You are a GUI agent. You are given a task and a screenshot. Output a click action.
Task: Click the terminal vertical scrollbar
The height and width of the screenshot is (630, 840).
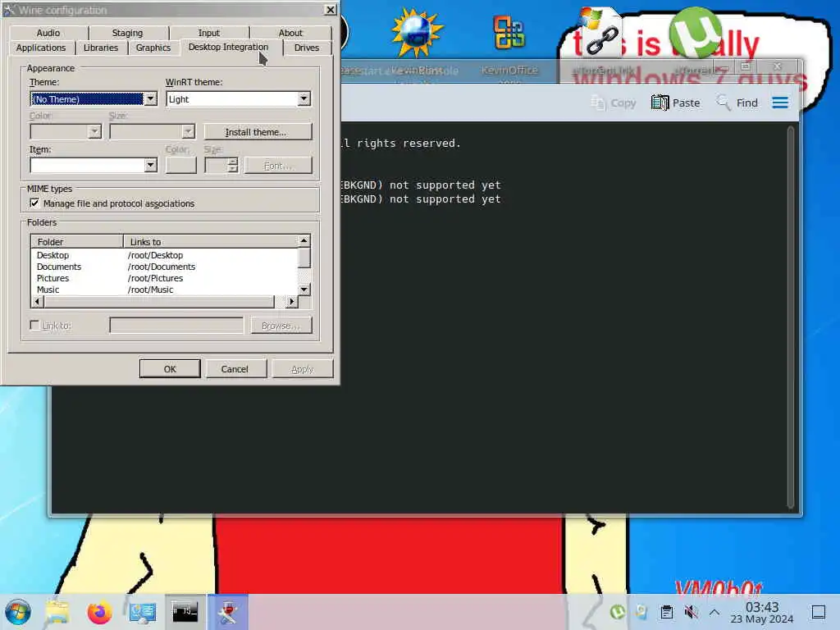[791, 317]
